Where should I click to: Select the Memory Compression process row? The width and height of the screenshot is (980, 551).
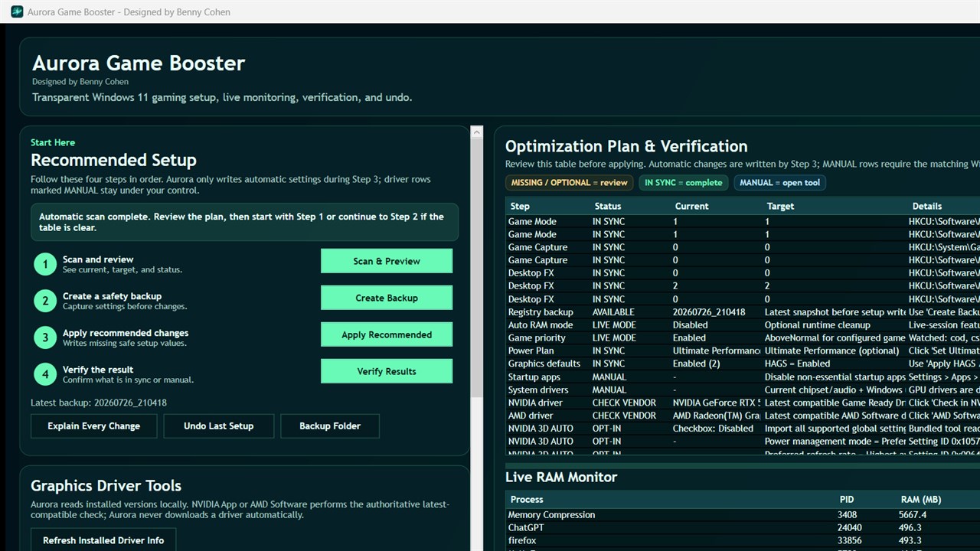click(x=743, y=515)
